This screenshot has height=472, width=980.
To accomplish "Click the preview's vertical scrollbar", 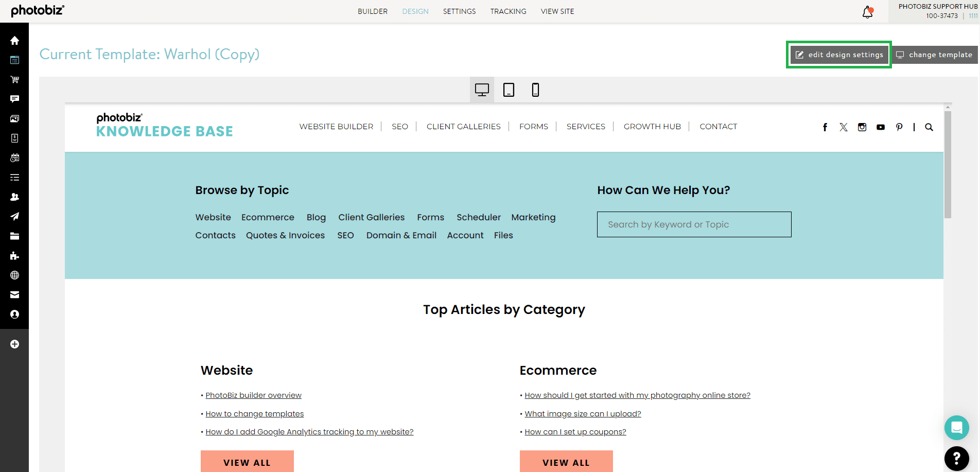I will [948, 165].
